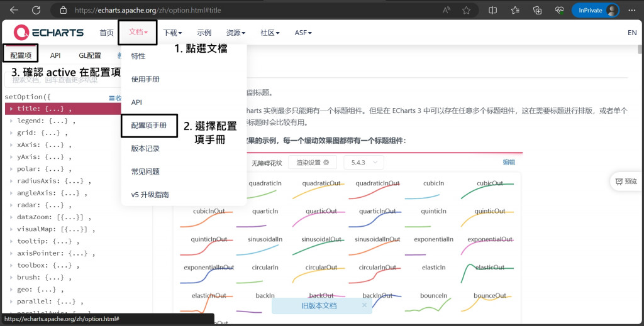644x326 pixels.
Task: Select API in the 文档 dropdown
Action: click(136, 102)
